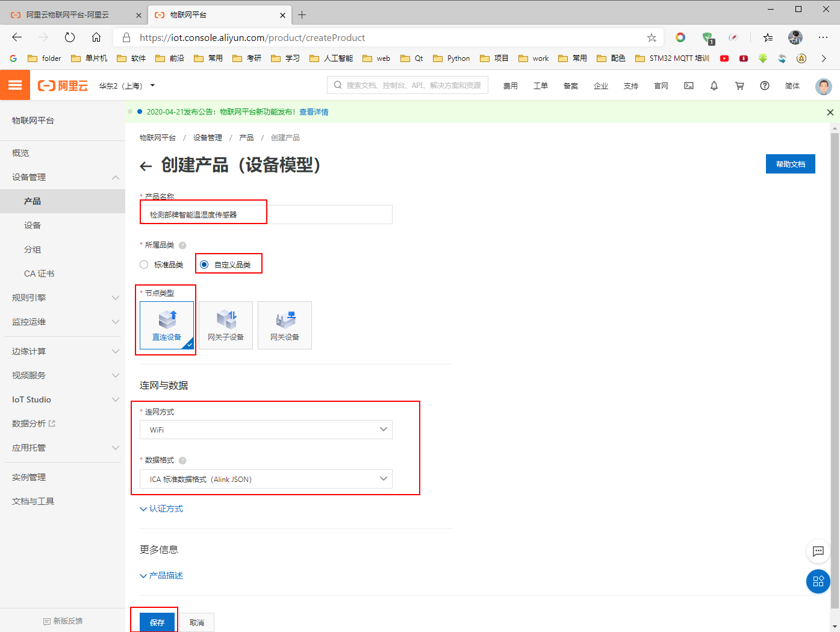Open the browser favorites list icon
Viewport: 840px width, 632px height.
click(x=768, y=37)
